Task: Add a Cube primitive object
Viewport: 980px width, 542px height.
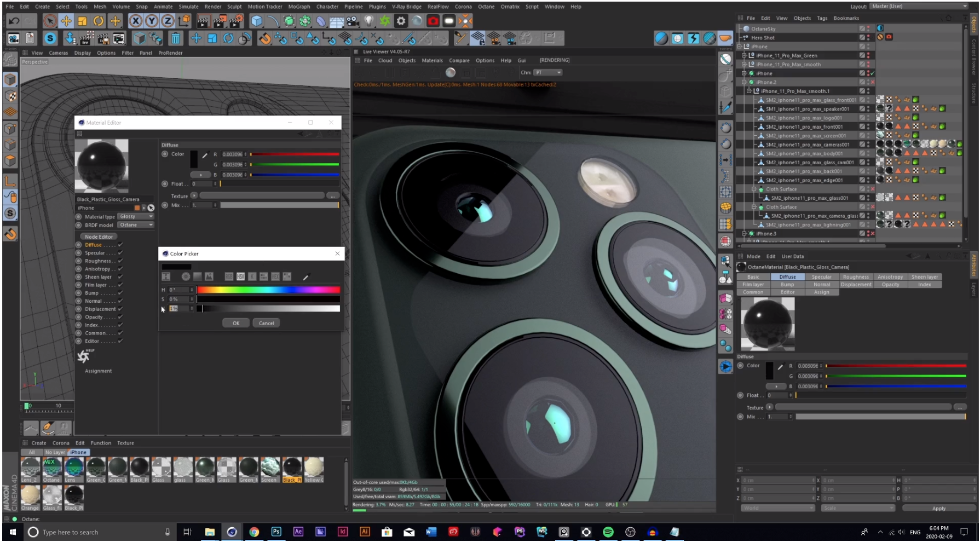Action: pos(256,21)
